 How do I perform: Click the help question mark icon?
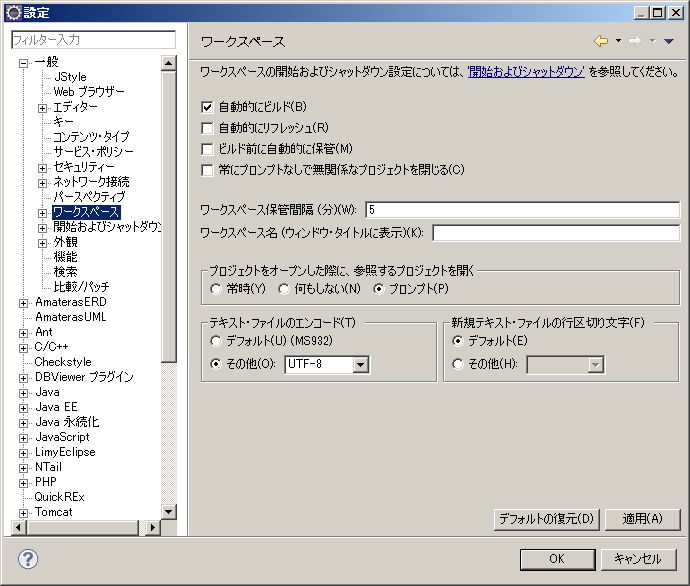(28, 559)
